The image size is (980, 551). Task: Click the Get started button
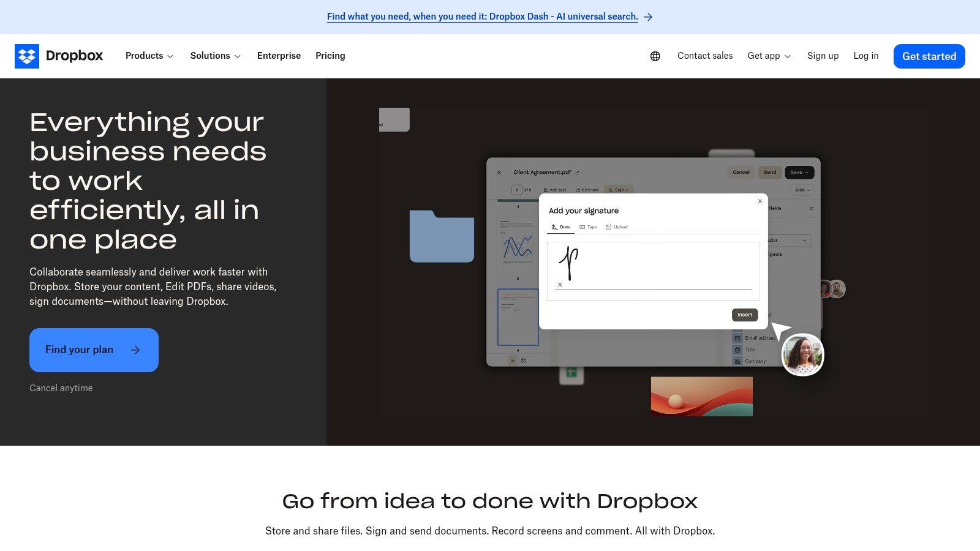tap(929, 56)
